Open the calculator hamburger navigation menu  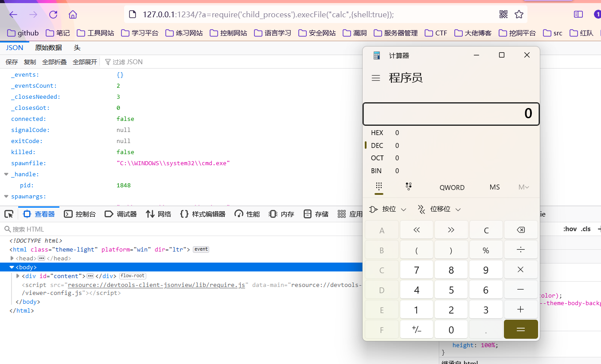coord(376,78)
